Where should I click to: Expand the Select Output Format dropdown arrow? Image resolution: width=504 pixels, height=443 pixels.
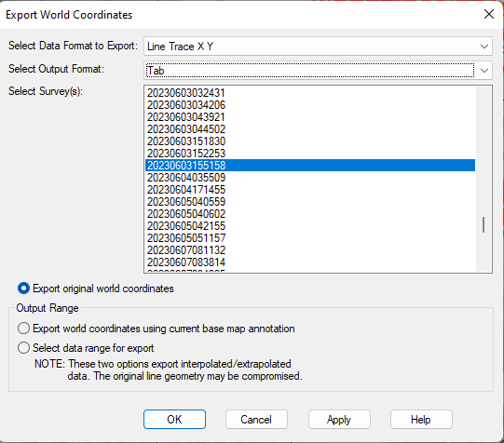click(x=484, y=71)
